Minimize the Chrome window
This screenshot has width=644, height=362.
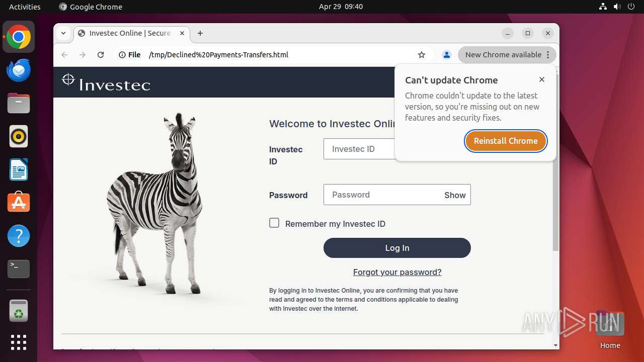point(508,33)
